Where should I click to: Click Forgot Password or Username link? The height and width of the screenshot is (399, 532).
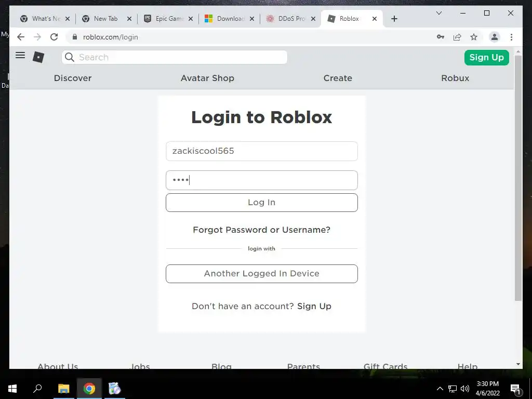click(x=262, y=230)
